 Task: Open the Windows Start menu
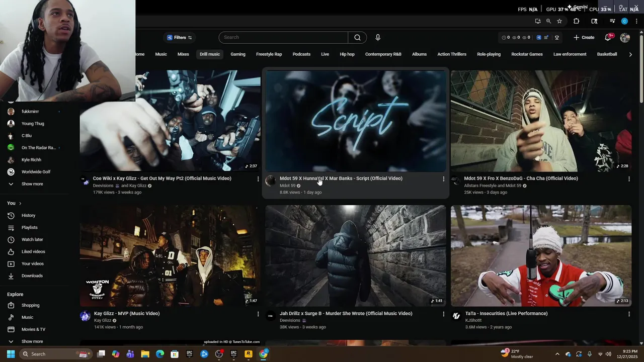[11, 354]
